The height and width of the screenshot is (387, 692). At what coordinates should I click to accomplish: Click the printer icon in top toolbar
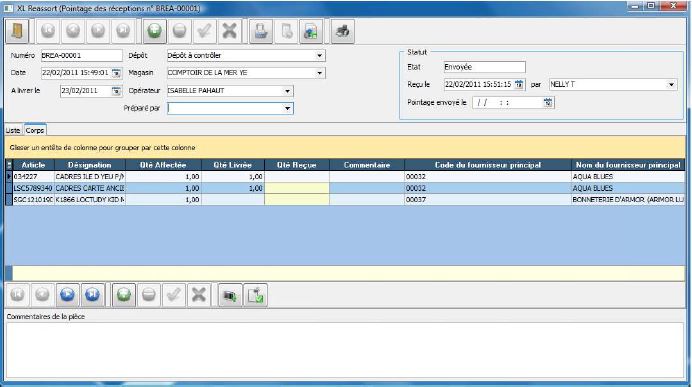tap(342, 31)
